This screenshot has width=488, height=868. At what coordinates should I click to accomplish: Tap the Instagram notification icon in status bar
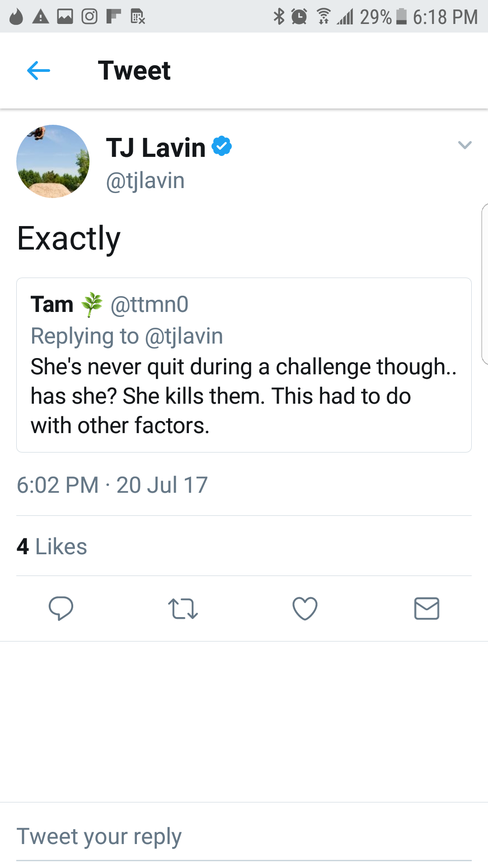click(89, 17)
